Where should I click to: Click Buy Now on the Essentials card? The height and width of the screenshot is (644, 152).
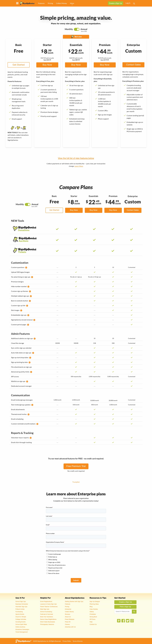click(x=76, y=65)
